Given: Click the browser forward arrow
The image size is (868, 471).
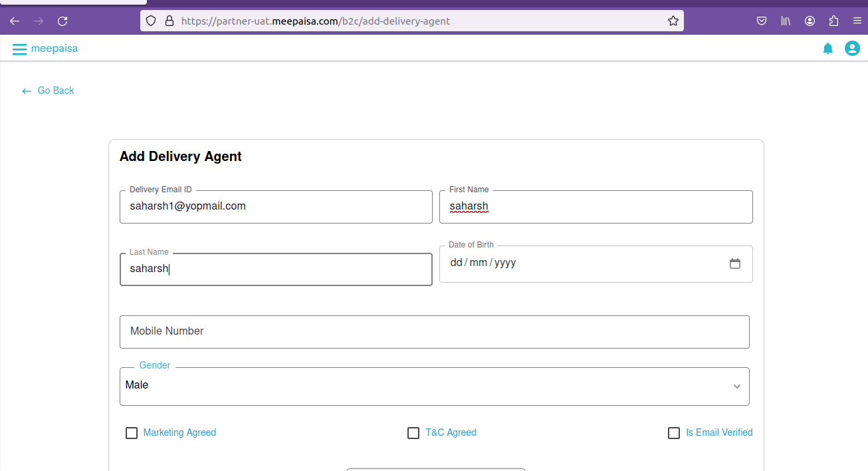Looking at the screenshot, I should 39,21.
